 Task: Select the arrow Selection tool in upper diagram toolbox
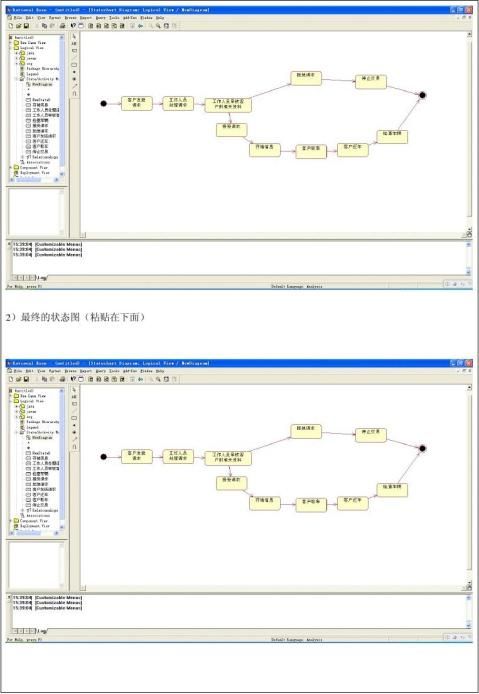click(x=74, y=37)
